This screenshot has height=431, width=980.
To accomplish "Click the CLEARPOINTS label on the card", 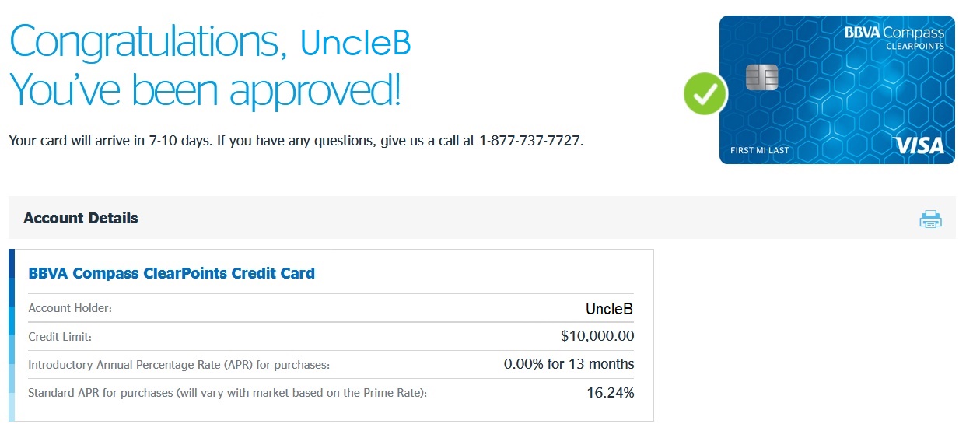I will click(x=915, y=47).
